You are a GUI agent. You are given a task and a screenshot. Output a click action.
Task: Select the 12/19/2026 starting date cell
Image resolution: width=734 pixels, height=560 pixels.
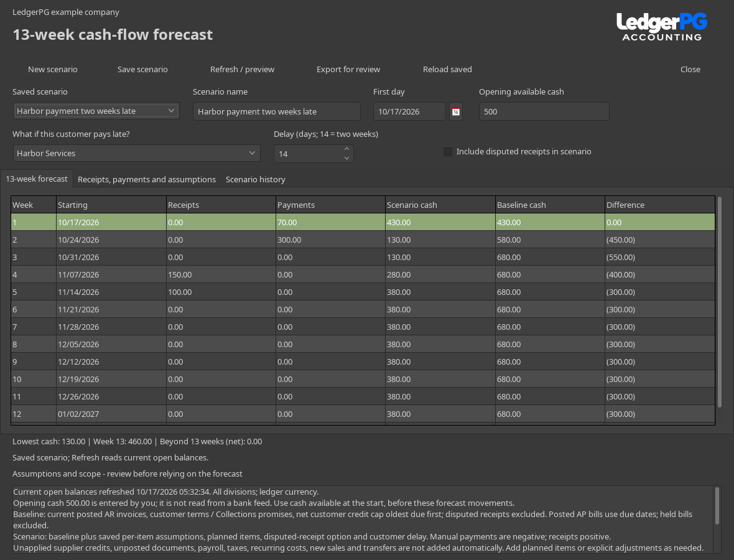111,379
